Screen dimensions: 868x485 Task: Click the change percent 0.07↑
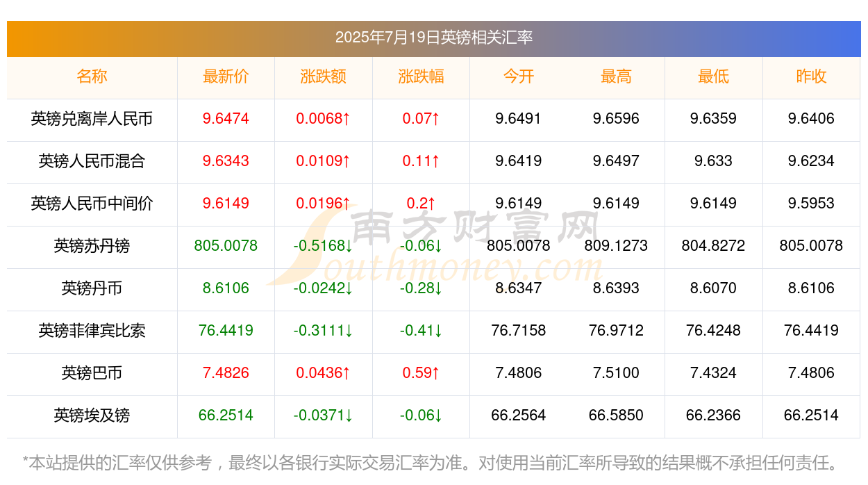[x=421, y=119]
